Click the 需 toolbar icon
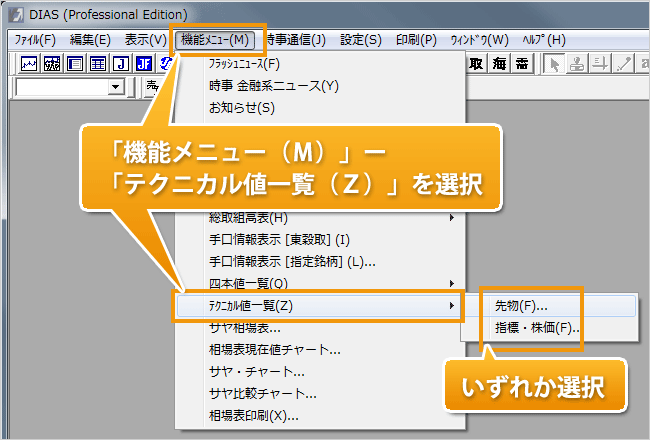The image size is (650, 440). point(522,64)
